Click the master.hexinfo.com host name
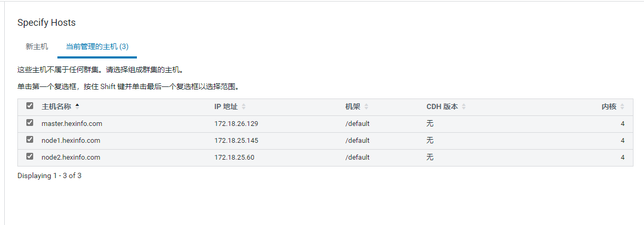This screenshot has height=225, width=644. click(72, 123)
